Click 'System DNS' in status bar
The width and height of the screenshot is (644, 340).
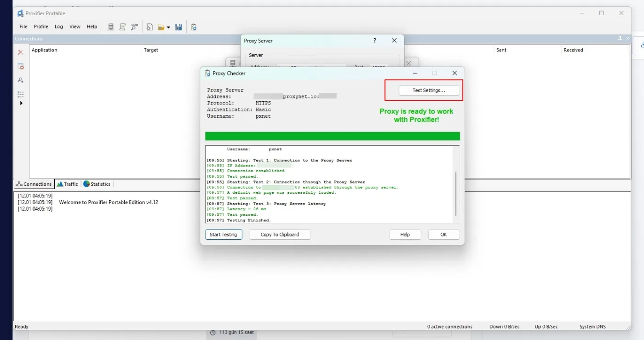(592, 327)
